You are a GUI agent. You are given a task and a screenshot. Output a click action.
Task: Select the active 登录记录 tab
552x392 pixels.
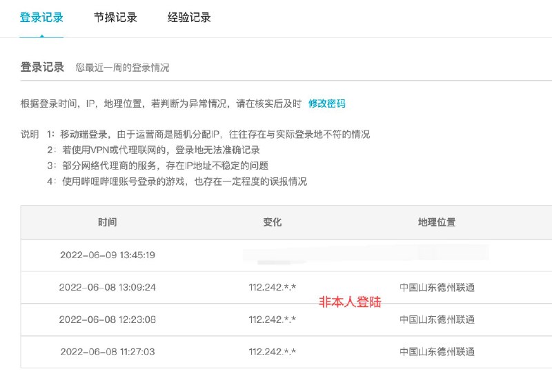pyautogui.click(x=41, y=18)
